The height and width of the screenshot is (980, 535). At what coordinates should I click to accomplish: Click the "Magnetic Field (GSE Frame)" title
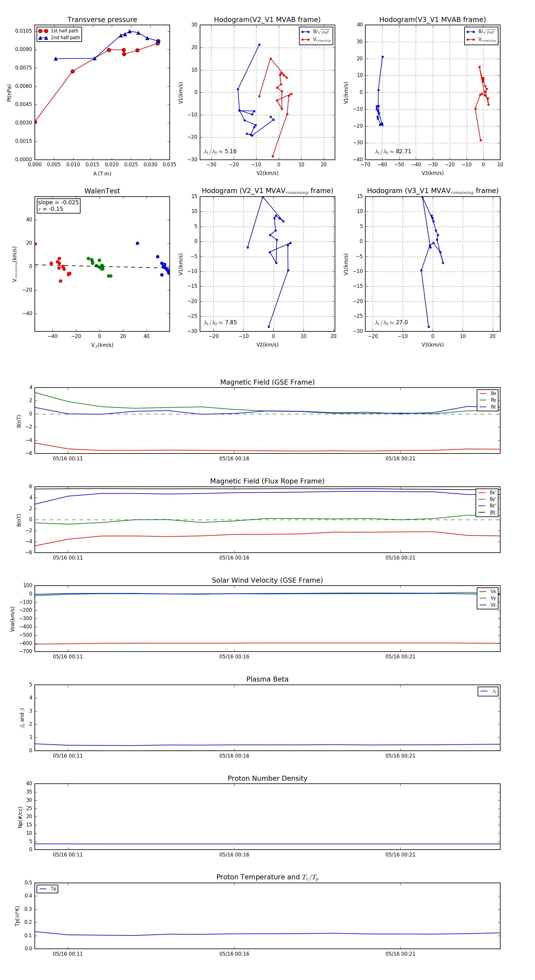tap(267, 382)
